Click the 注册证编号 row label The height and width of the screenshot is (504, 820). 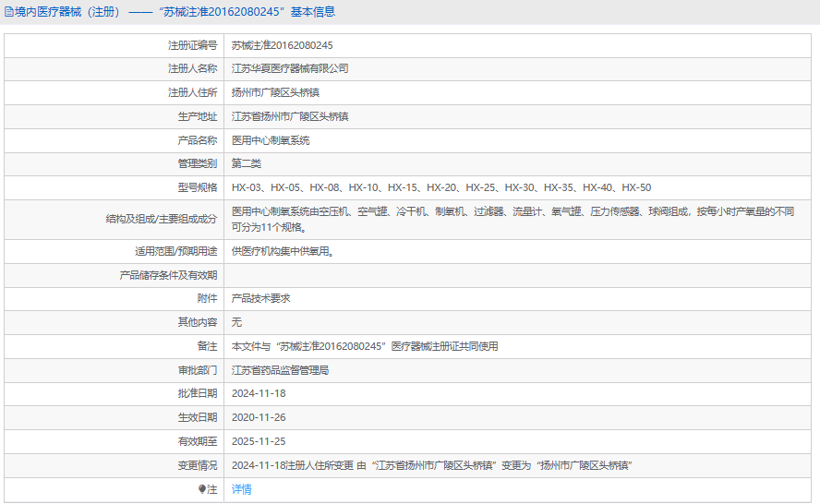tap(192, 45)
